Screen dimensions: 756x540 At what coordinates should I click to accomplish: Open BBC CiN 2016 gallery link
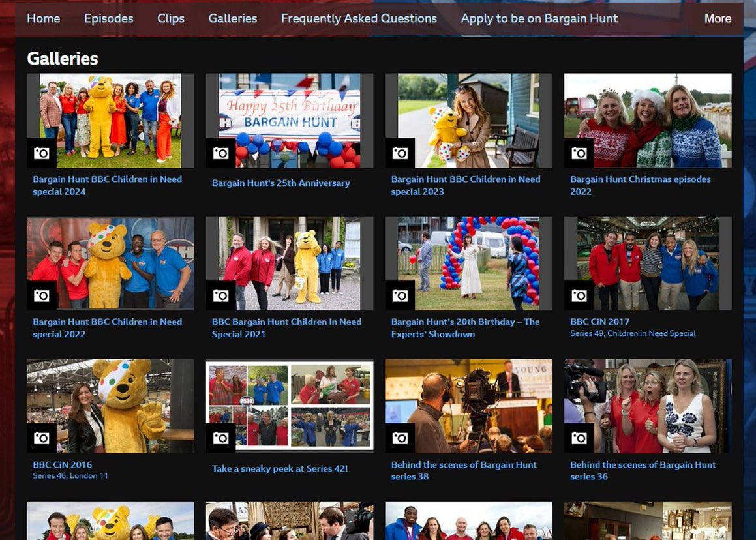62,465
